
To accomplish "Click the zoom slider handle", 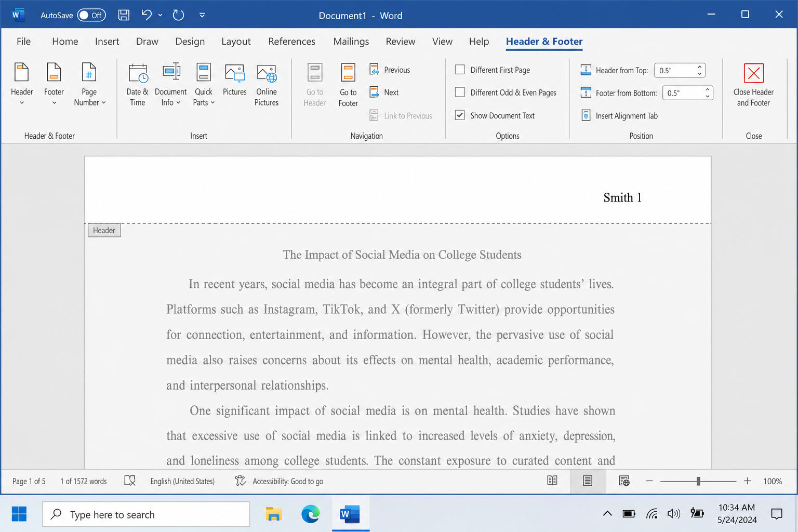I will tap(698, 481).
